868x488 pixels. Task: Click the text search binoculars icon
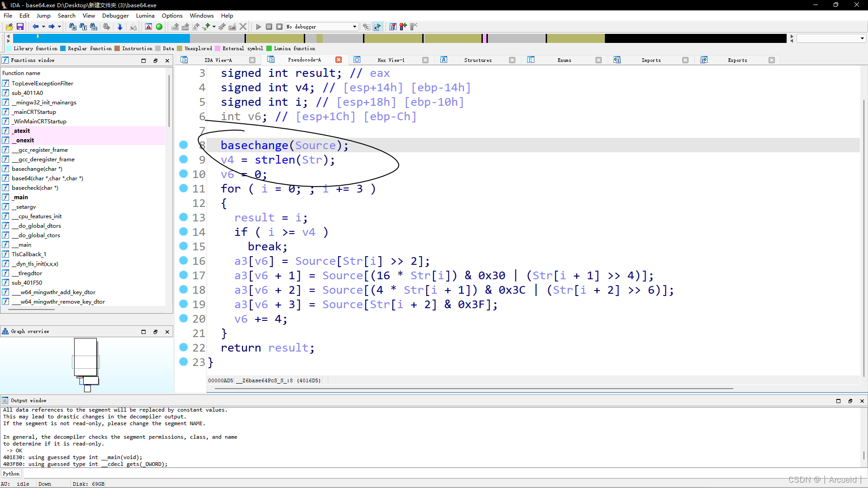click(83, 27)
